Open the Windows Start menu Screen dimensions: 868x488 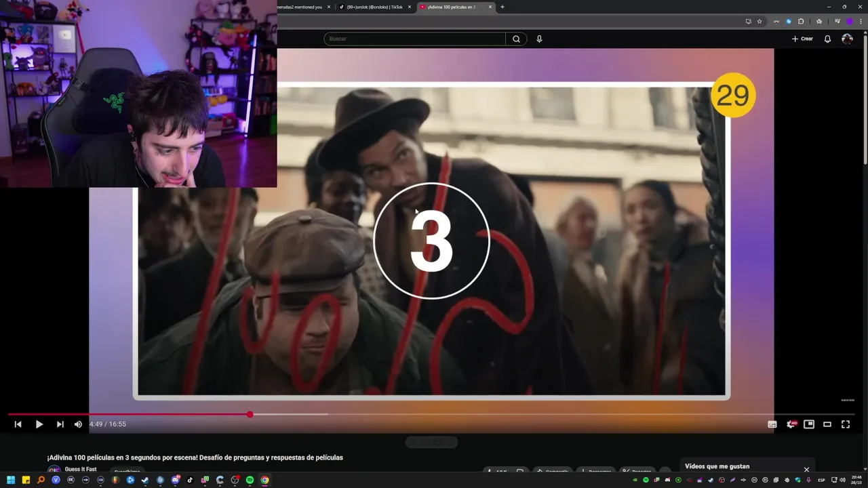coord(11,480)
